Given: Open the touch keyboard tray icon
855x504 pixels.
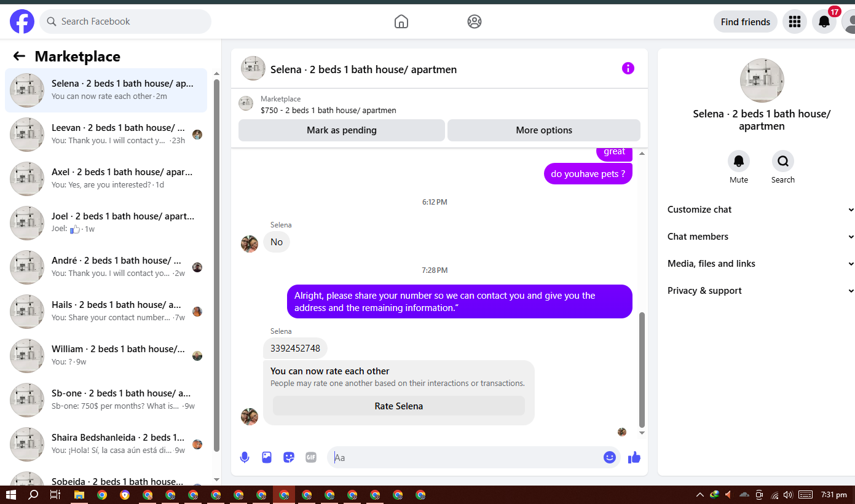Looking at the screenshot, I should 805,495.
